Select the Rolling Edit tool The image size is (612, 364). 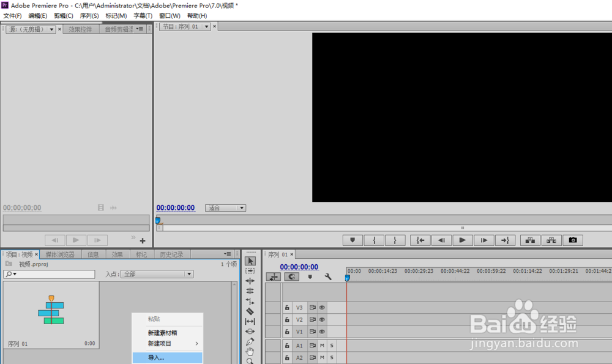click(x=250, y=291)
